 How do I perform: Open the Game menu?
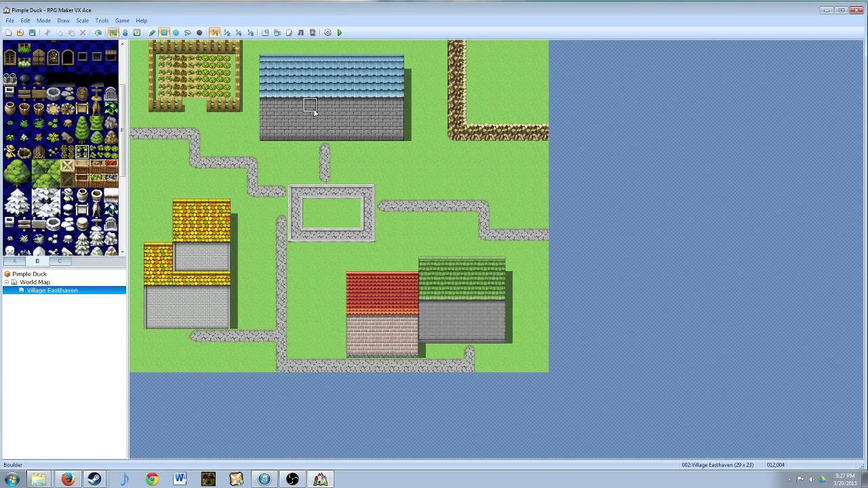[x=122, y=20]
